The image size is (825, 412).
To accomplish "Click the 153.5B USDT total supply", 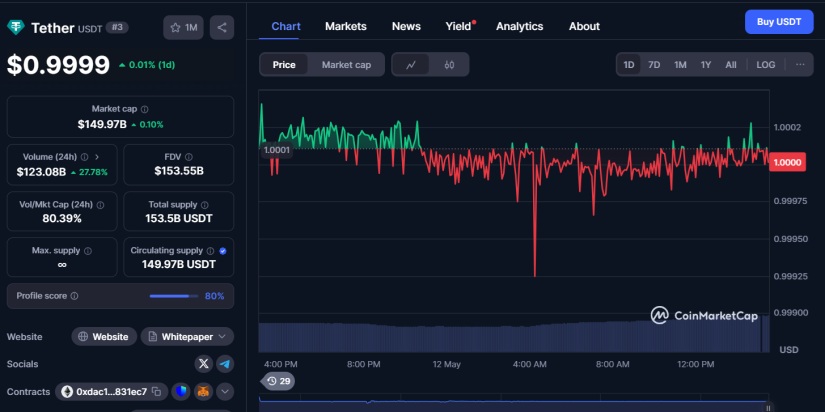I will pos(179,218).
